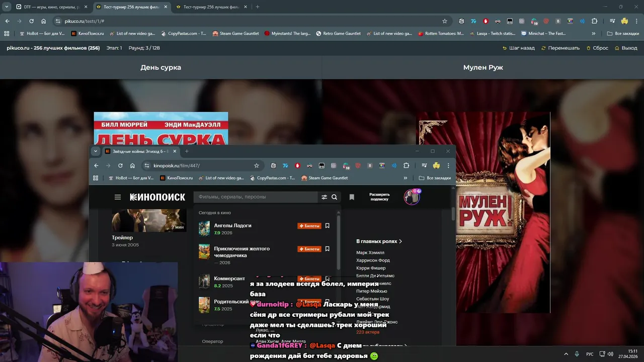Open the apps grid in main bookmarks bar

(7, 34)
